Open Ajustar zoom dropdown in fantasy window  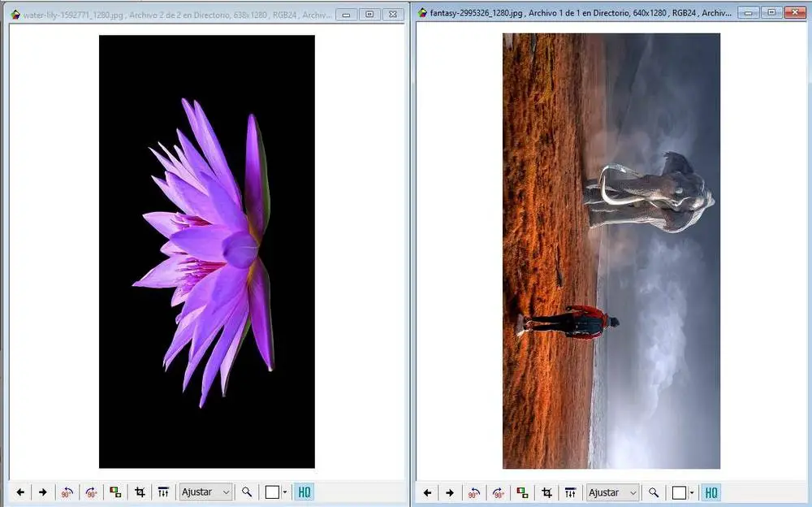[x=612, y=492]
